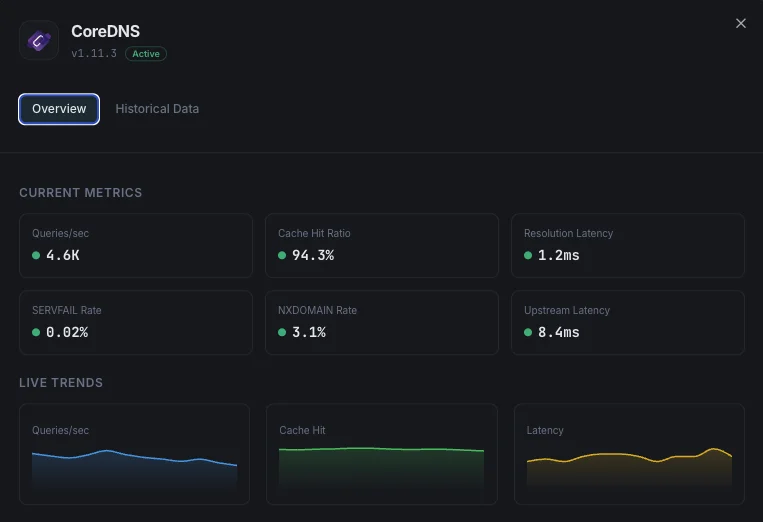
Task: Click the green Cache Hit trend chart
Action: (x=382, y=468)
